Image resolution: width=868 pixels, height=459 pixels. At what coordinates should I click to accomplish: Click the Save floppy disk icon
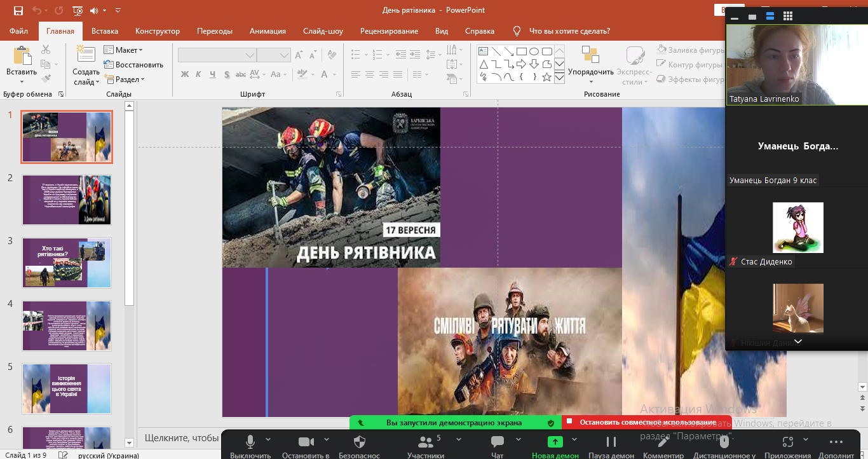pos(18,10)
